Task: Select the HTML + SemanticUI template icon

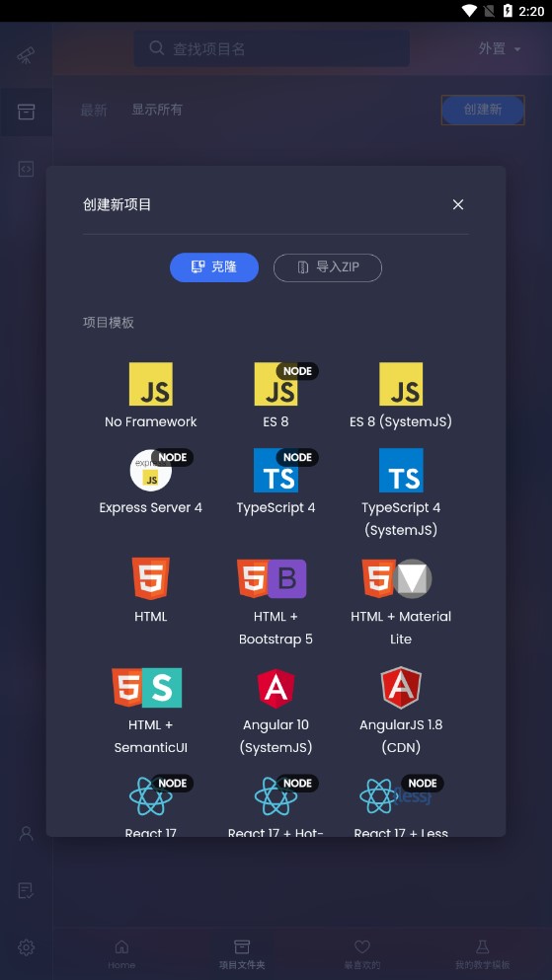Action: point(147,688)
